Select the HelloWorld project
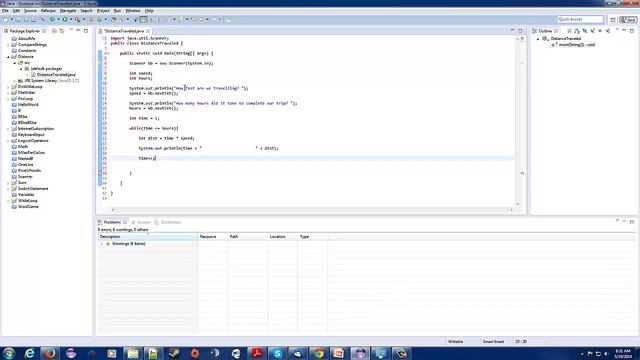Viewport: 640px width, 360px height. click(x=28, y=104)
